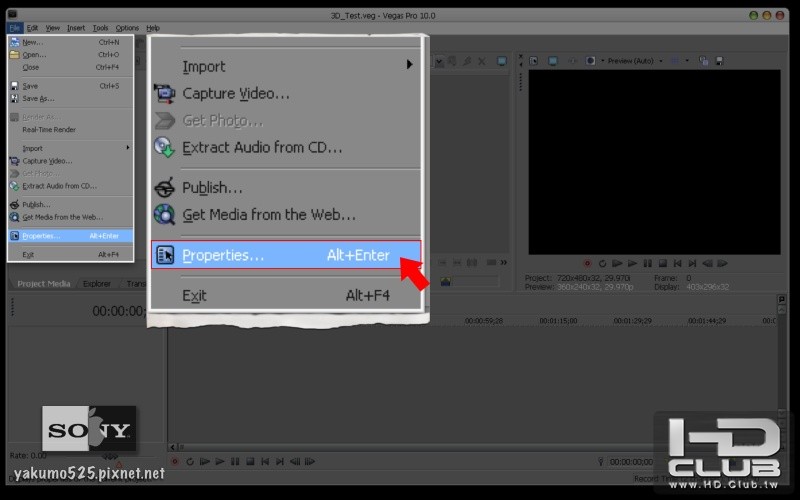800x500 pixels.
Task: Click Stop in timeline transport bar
Action: click(x=250, y=461)
